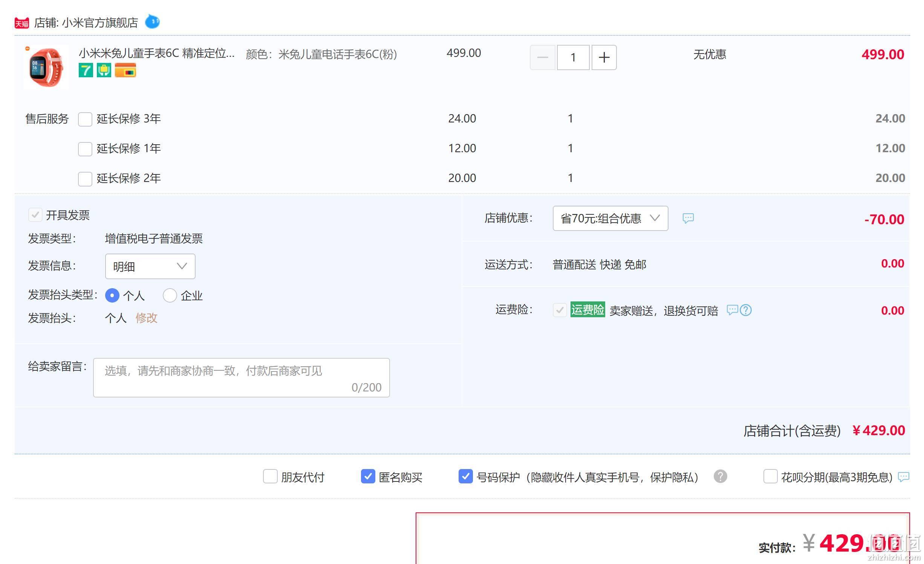Open the blue Wangwang chat icon

pyautogui.click(x=152, y=21)
